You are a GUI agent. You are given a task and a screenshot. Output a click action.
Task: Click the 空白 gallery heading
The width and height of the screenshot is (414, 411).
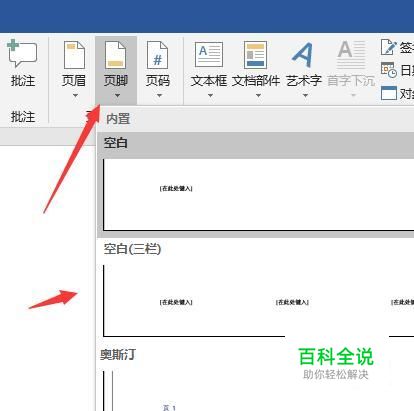click(116, 143)
